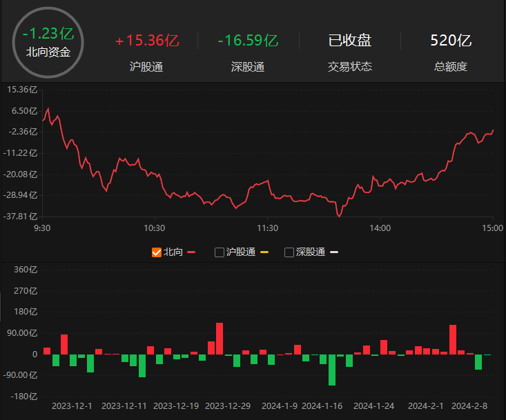Click the white 深股通 legend swatch

pyautogui.click(x=334, y=252)
